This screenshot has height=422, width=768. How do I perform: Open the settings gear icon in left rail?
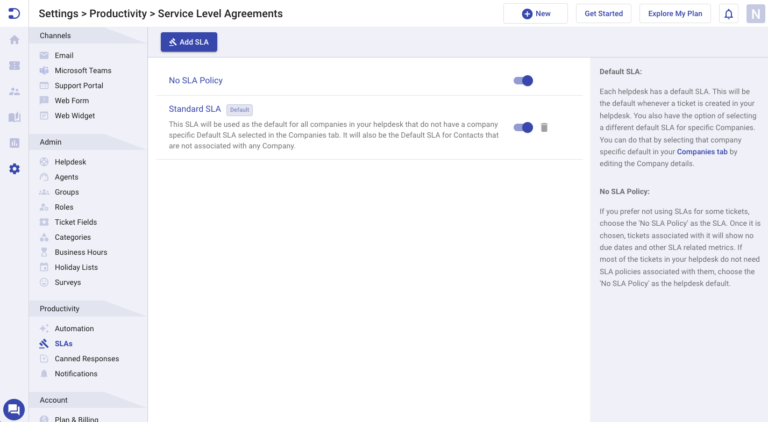[x=14, y=169]
